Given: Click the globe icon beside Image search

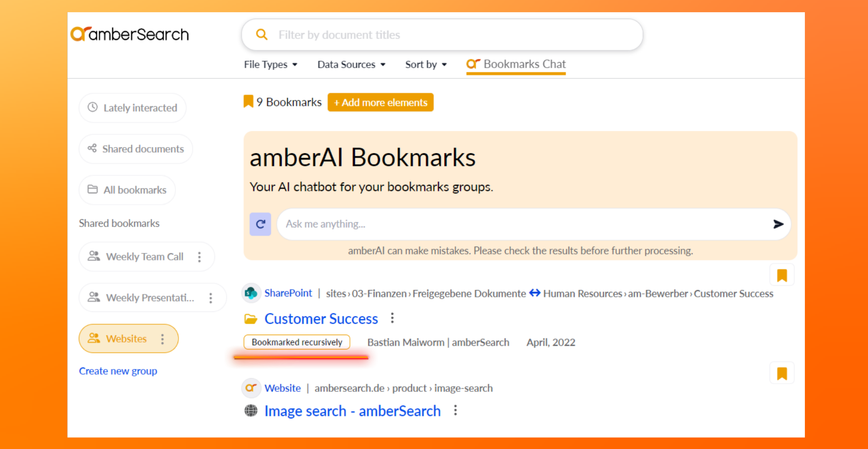Looking at the screenshot, I should point(251,410).
